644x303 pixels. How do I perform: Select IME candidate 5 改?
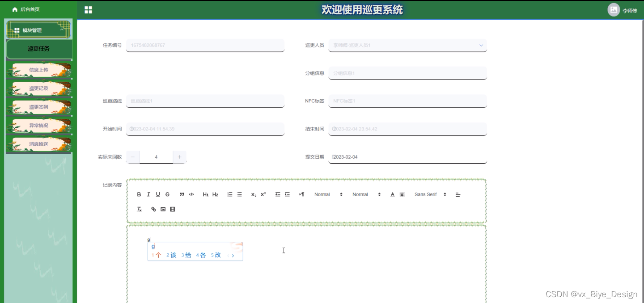point(216,255)
